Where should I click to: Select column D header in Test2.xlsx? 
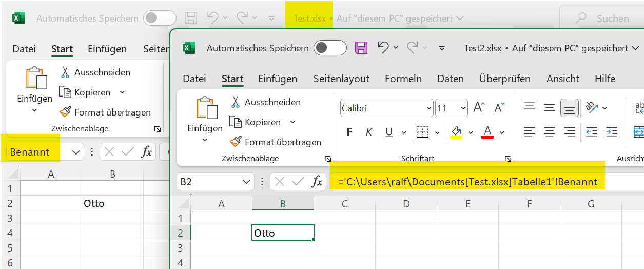click(406, 204)
